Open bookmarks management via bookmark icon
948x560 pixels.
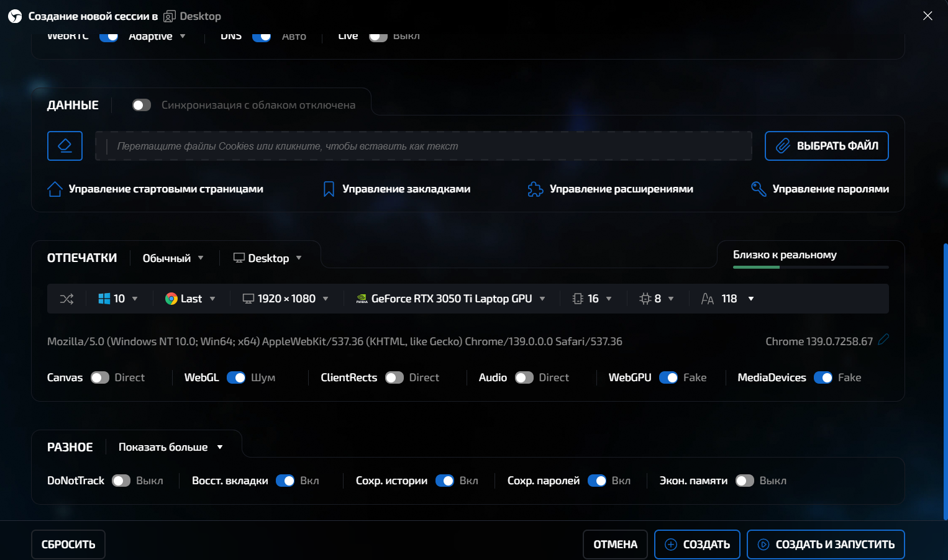(329, 189)
